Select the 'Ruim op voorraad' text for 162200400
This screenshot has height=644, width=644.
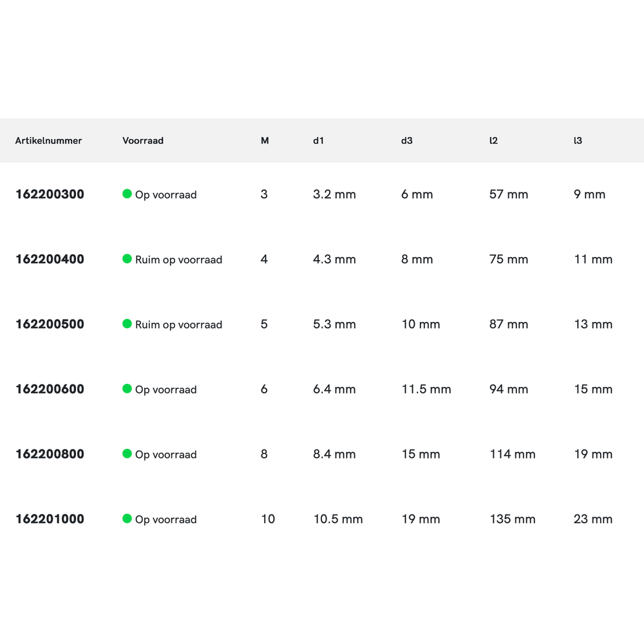coord(178,260)
